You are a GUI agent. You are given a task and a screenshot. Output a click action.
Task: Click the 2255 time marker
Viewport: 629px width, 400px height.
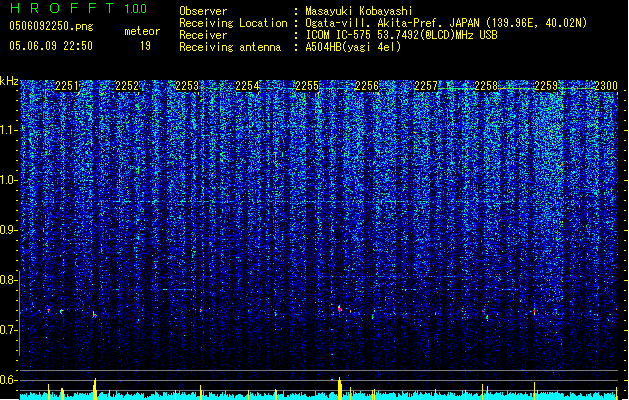coord(307,85)
